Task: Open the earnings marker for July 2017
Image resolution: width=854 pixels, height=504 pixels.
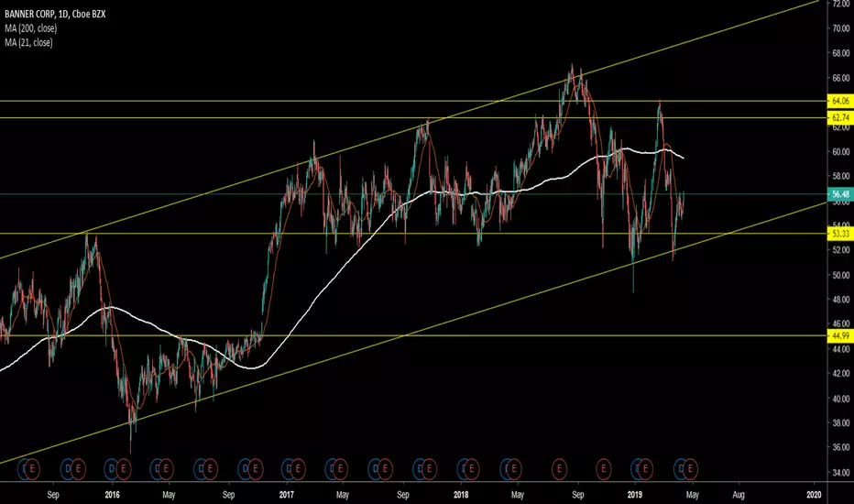Action: (385, 468)
